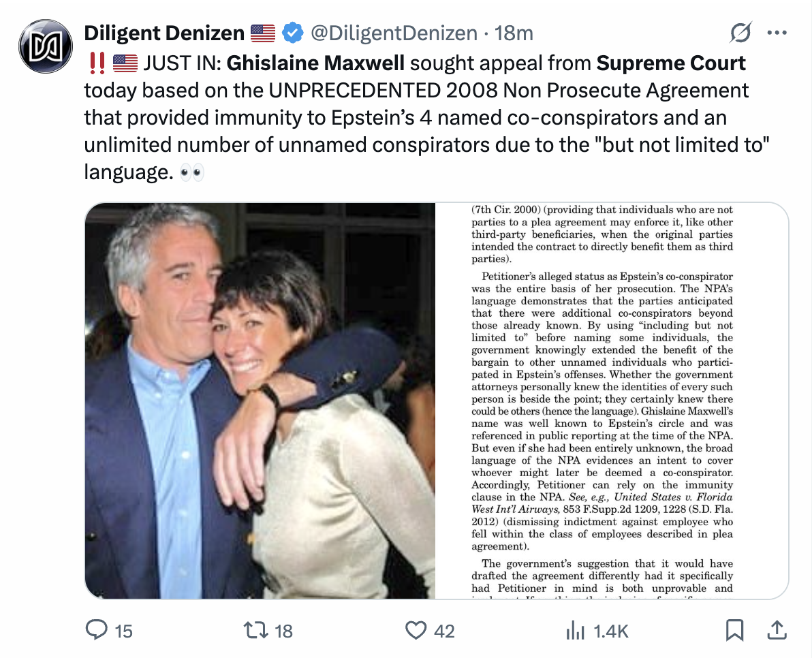Click the 1.4K views count
The width and height of the screenshot is (812, 658).
[610, 631]
